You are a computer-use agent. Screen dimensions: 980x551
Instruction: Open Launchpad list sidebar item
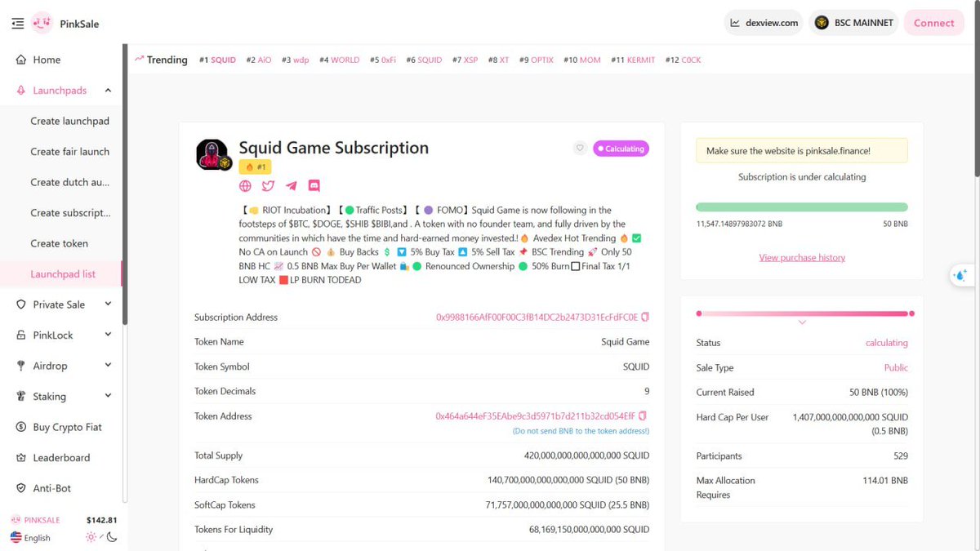click(x=63, y=274)
